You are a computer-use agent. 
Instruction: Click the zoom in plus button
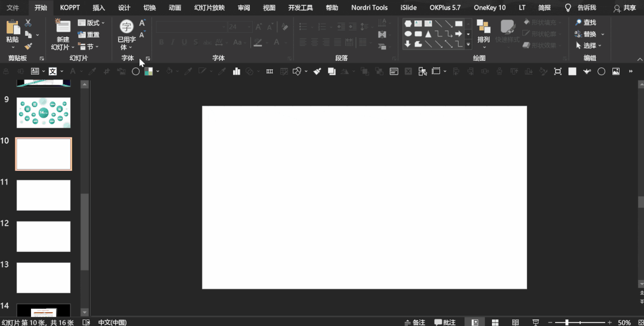pyautogui.click(x=609, y=322)
